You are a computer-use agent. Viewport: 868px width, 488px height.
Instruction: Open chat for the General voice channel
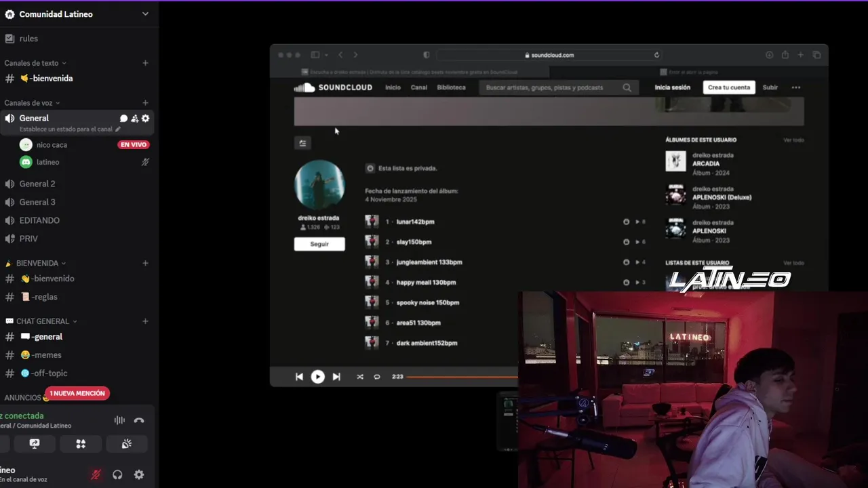tap(123, 119)
